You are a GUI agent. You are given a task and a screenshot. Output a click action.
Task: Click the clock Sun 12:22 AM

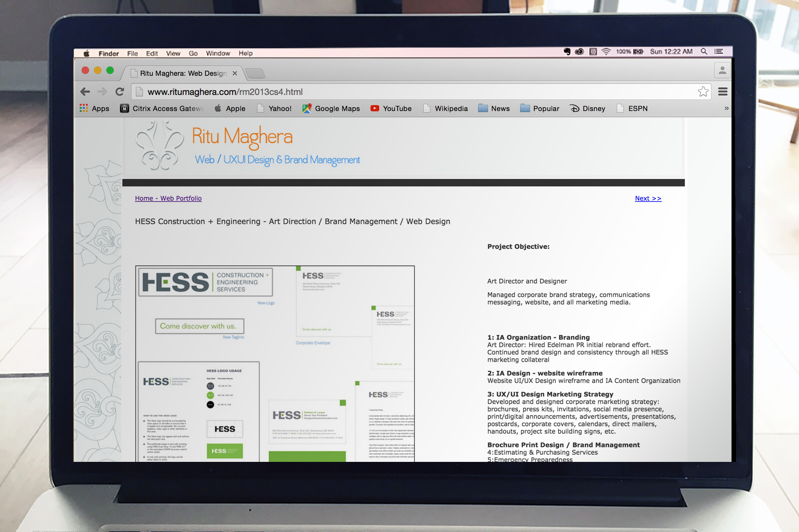[671, 51]
